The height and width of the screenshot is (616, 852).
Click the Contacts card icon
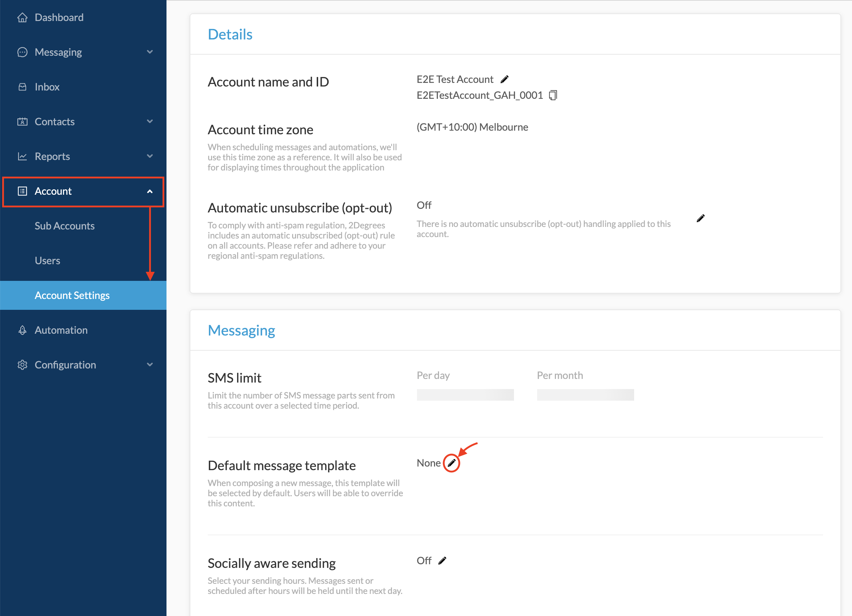[22, 122]
